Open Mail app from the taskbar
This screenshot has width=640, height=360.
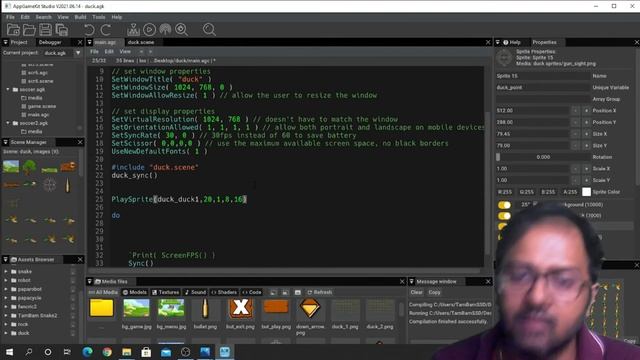[166, 352]
